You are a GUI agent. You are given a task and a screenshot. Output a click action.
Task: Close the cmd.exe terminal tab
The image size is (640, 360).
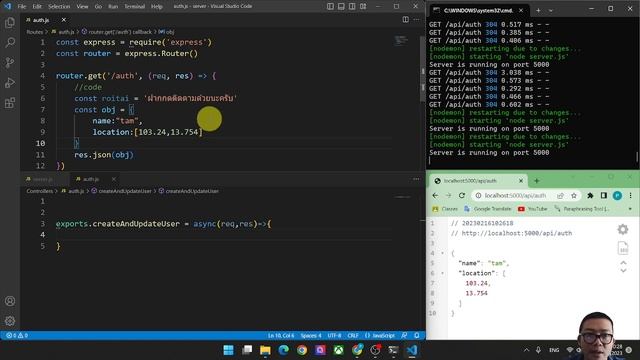point(521,10)
